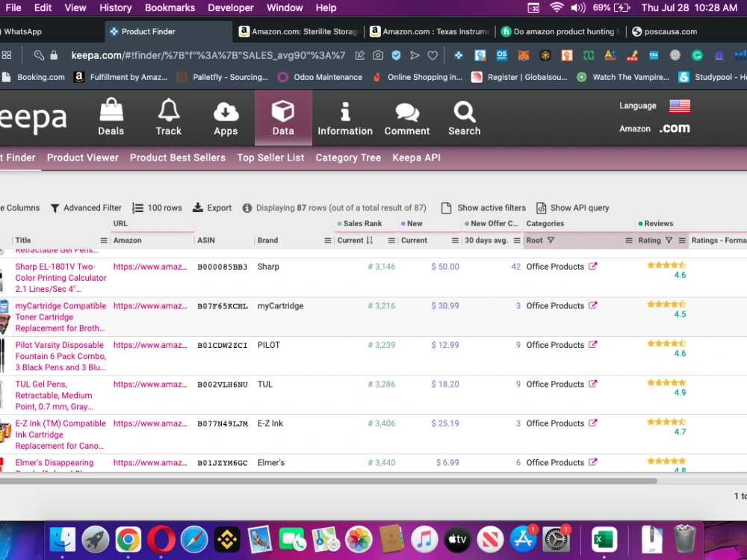Open Excel from the dock
This screenshot has height=560, width=747.
pyautogui.click(x=604, y=540)
